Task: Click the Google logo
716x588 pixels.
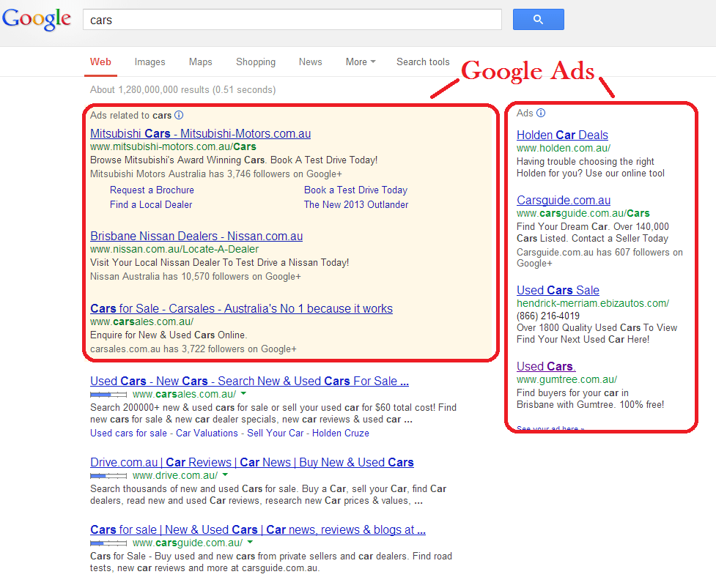Action: tap(37, 19)
